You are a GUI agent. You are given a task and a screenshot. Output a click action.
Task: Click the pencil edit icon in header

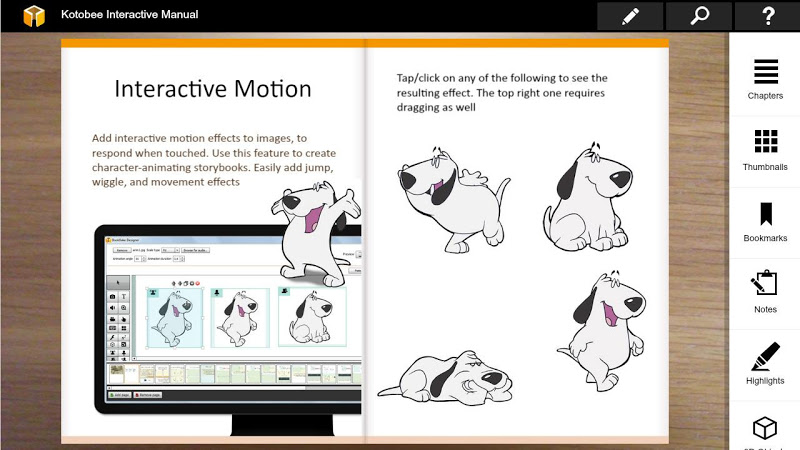(630, 16)
